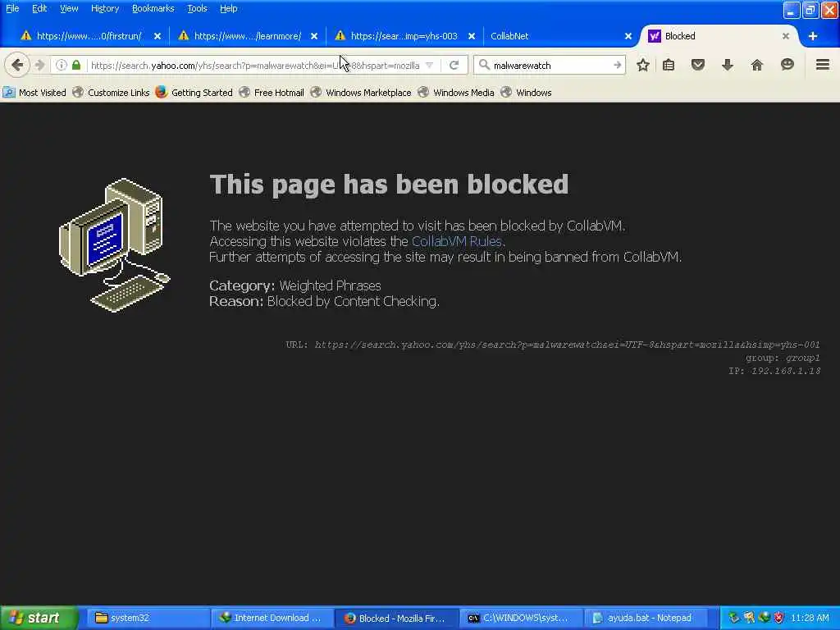
Task: Save page to Pocket
Action: 697,66
